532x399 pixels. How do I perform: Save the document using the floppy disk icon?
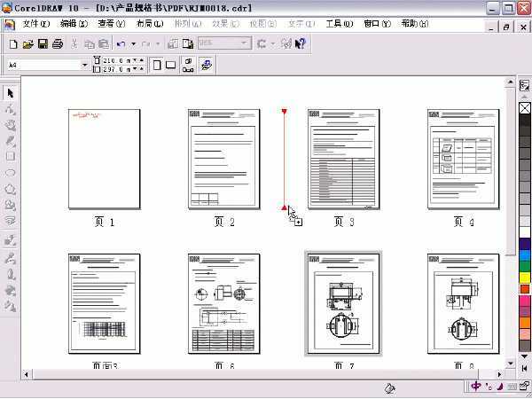43,43
